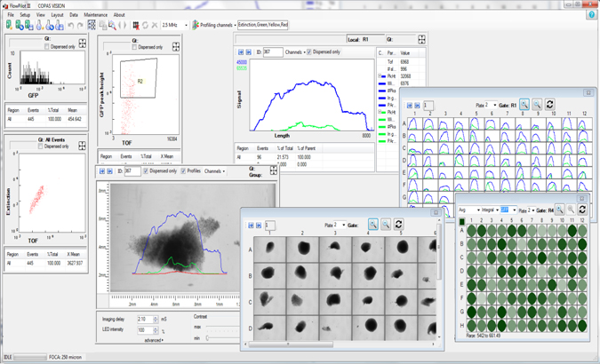This screenshot has width=600, height=364.
Task: Expand the GFP histogram panel with corner icon
Action: [x=83, y=44]
